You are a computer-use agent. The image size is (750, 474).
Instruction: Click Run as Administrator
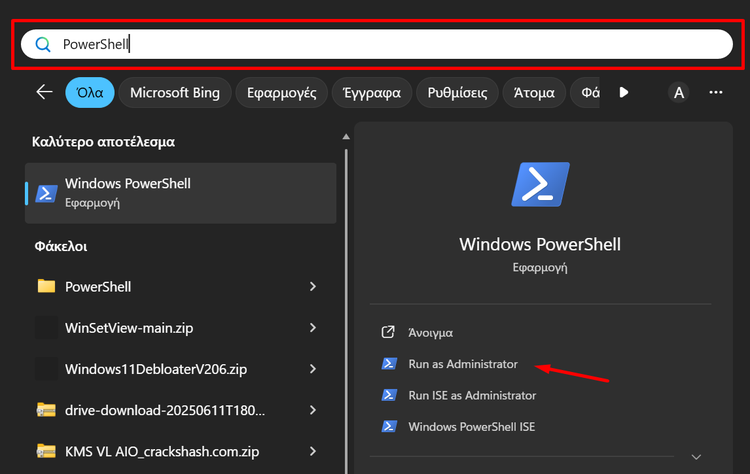463,364
